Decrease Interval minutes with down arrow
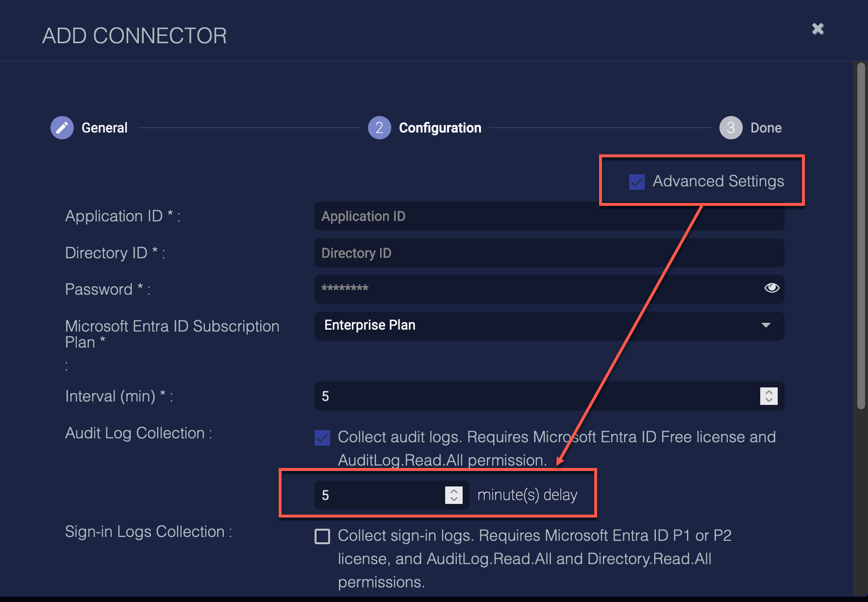The width and height of the screenshot is (868, 602). pos(769,401)
